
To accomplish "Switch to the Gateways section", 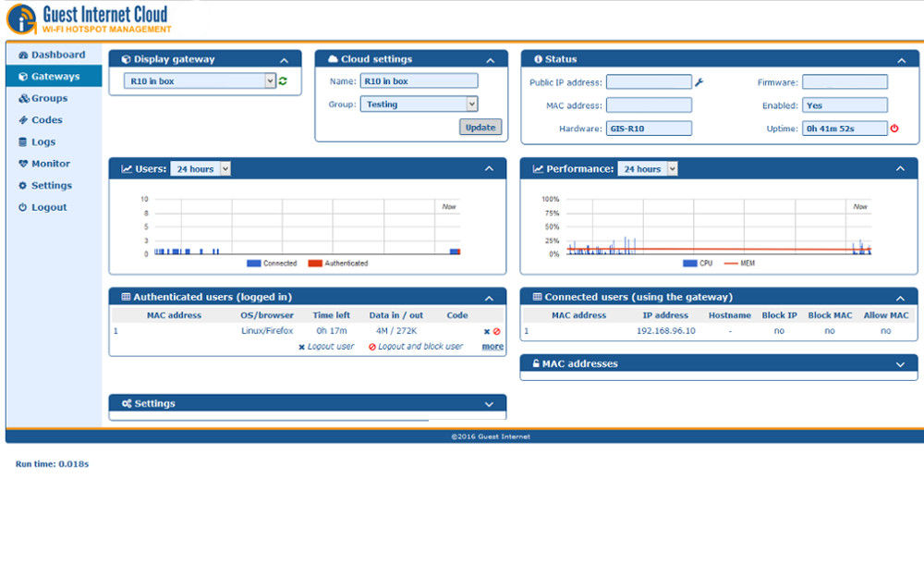I will coord(52,76).
